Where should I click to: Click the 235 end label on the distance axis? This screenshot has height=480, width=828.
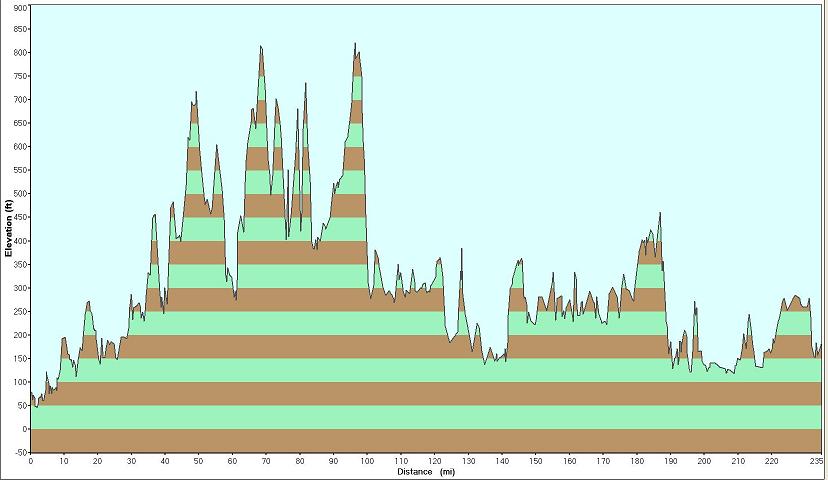(x=816, y=461)
